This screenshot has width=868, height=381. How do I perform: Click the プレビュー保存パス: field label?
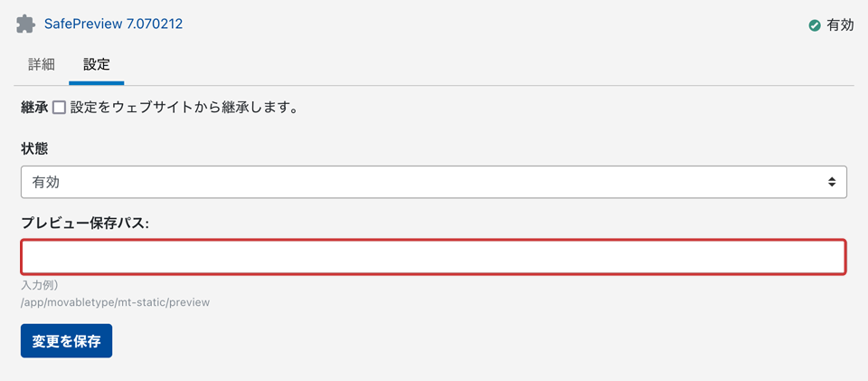click(x=85, y=223)
